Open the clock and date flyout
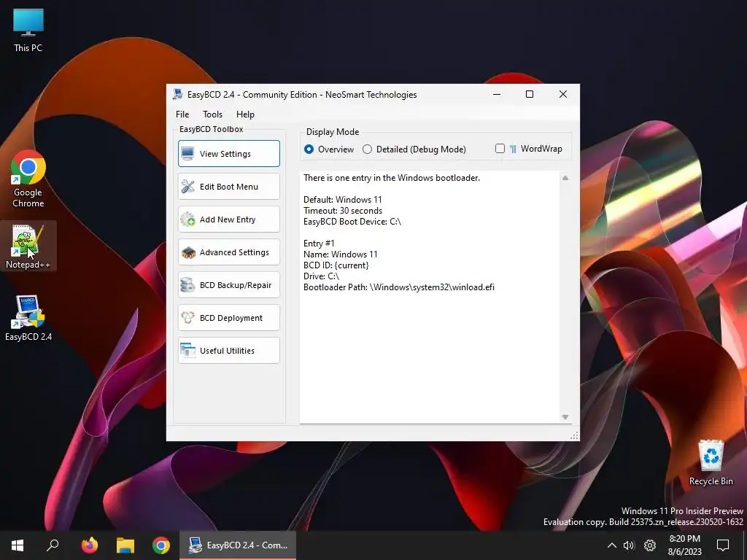The height and width of the screenshot is (560, 747). [x=684, y=545]
